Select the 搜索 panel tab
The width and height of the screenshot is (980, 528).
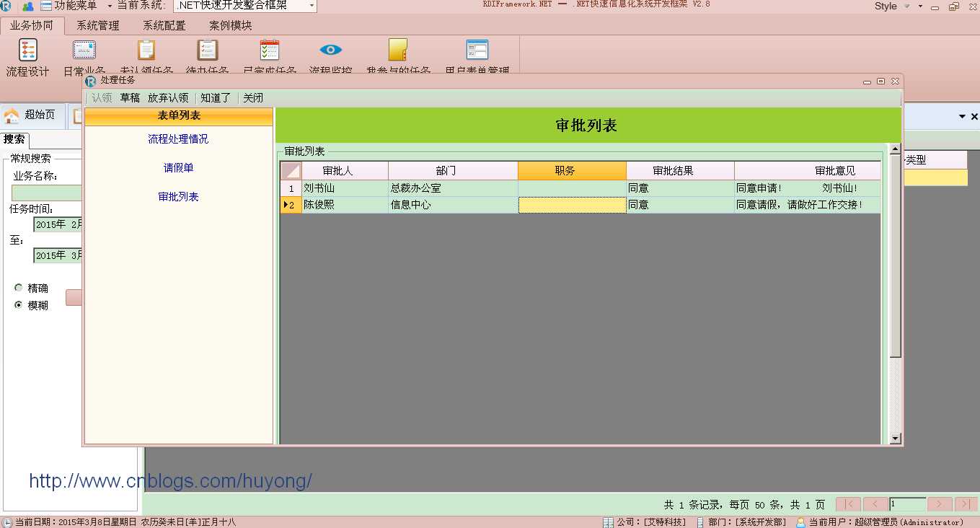click(14, 139)
